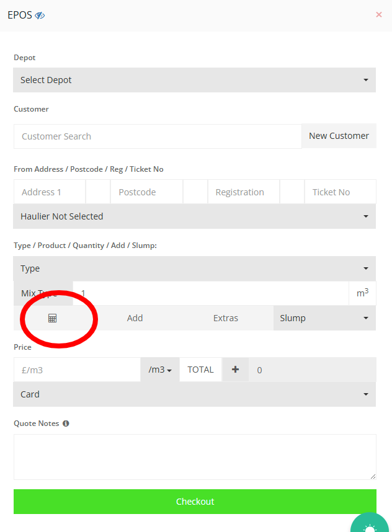Open the volume calculator icon
The height and width of the screenshot is (532, 392).
[52, 318]
